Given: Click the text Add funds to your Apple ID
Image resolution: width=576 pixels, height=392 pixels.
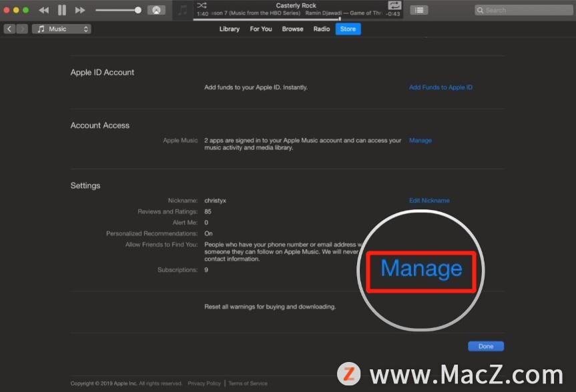Looking at the screenshot, I should coord(256,87).
